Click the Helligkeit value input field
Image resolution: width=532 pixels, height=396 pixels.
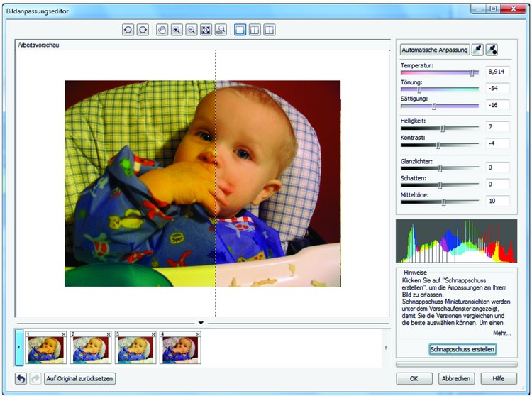498,126
